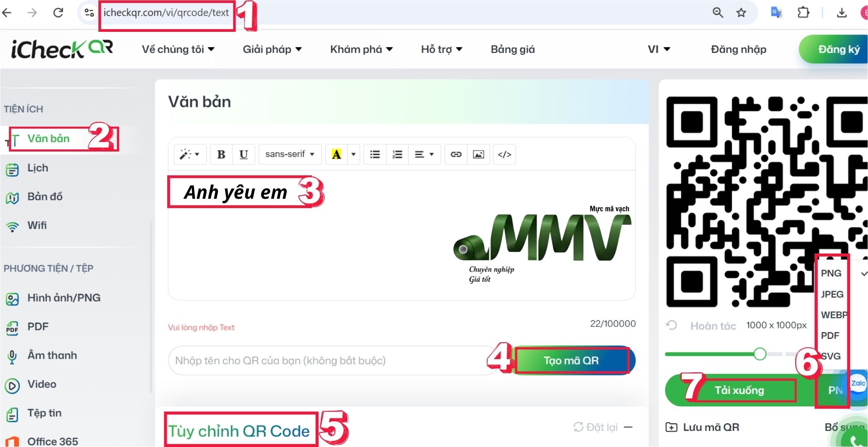Select Video in the sidebar

[x=41, y=384]
